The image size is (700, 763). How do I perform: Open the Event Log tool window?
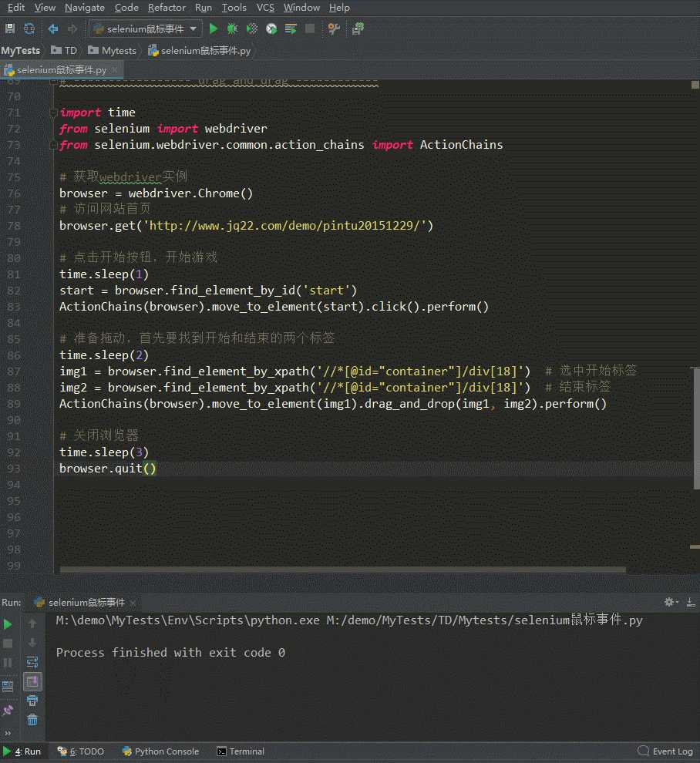coord(665,751)
